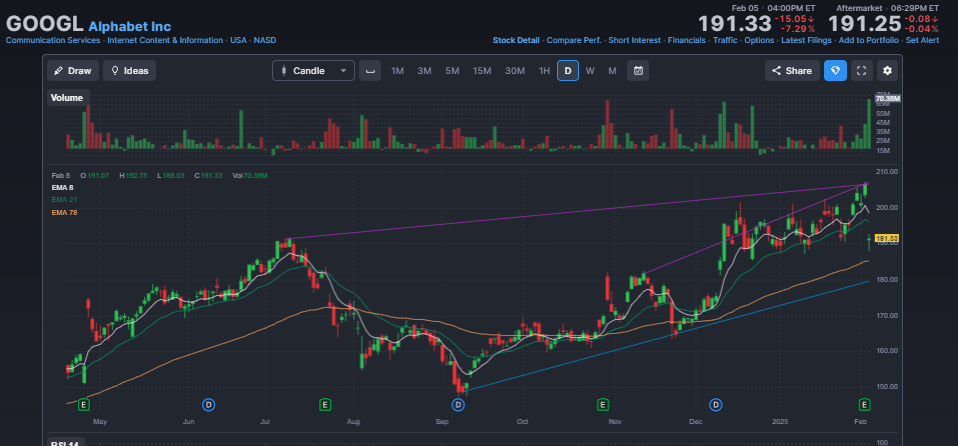This screenshot has width=958, height=446.
Task: Open the chart settings gear icon
Action: 887,71
